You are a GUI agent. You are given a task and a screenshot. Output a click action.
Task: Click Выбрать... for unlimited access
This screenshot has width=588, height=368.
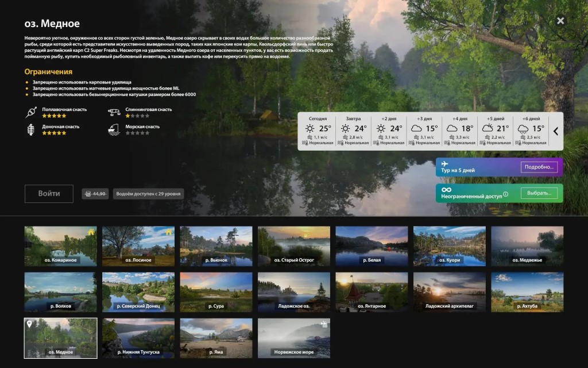(x=539, y=193)
